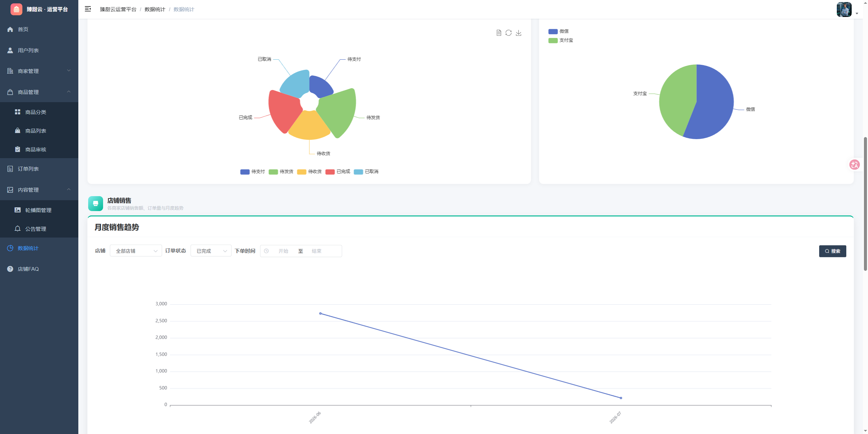The width and height of the screenshot is (868, 434).
Task: Open the 已完成 order status dropdown
Action: click(211, 251)
